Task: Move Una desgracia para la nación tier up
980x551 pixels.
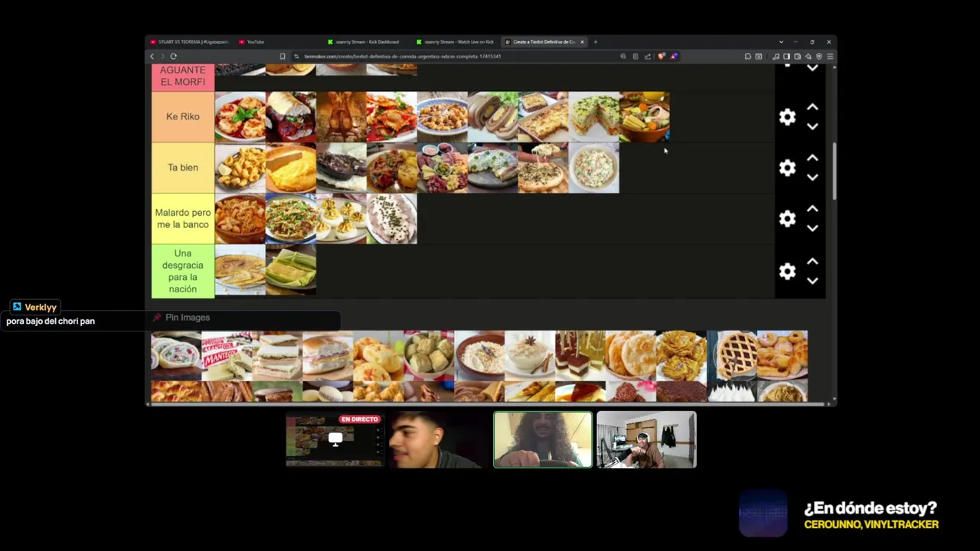Action: [x=812, y=262]
